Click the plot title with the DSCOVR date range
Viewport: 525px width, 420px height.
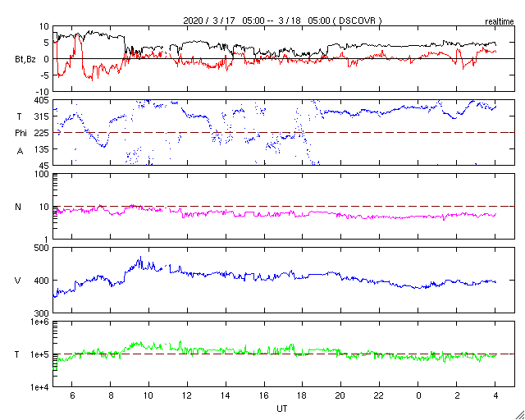coord(282,21)
